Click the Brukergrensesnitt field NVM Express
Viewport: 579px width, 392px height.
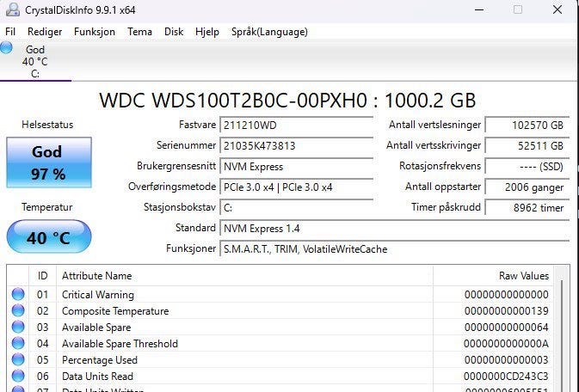pos(297,167)
